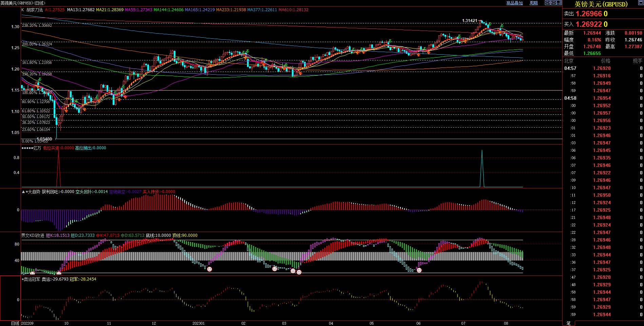Click the 卖出 sell price 1.26966
The width and height of the screenshot is (644, 326).
tap(589, 14)
